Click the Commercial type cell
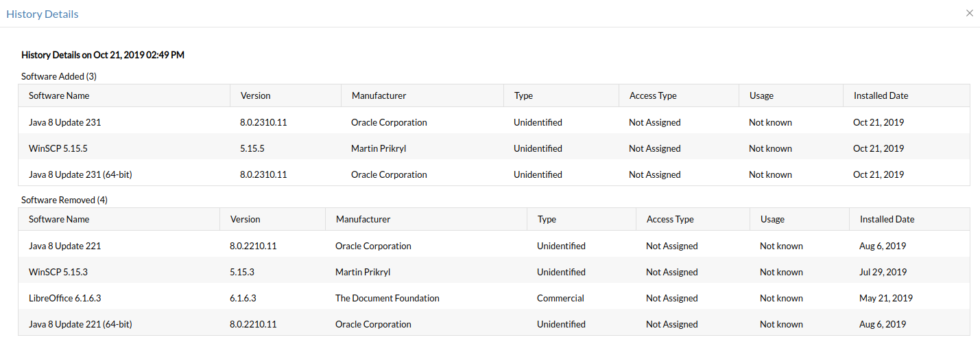The image size is (980, 344). click(x=560, y=298)
